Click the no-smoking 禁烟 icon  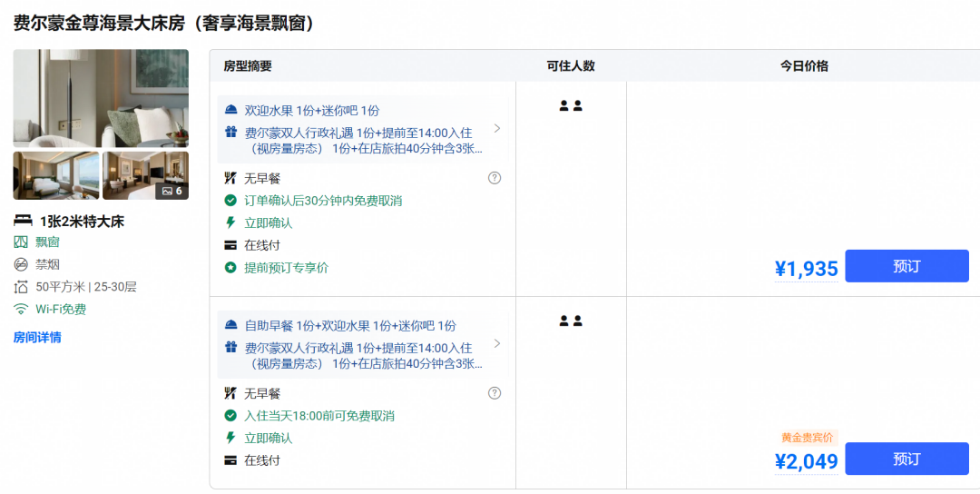point(21,264)
